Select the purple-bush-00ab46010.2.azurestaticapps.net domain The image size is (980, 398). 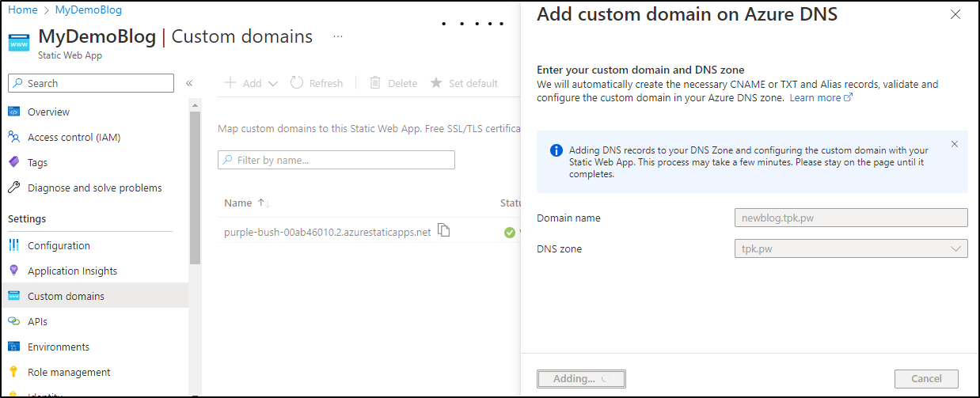[328, 232]
